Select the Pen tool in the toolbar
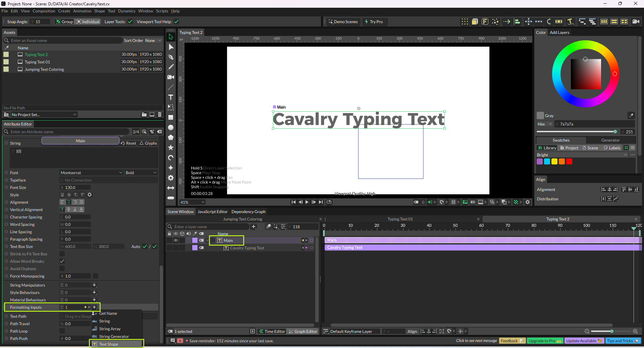Screen dimensions: 644x348 coord(171,57)
